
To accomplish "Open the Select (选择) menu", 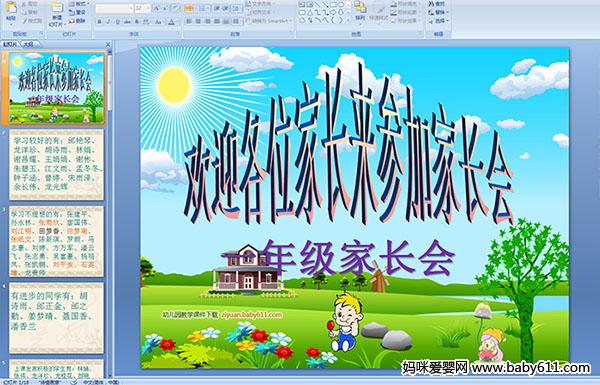I will click(x=438, y=21).
